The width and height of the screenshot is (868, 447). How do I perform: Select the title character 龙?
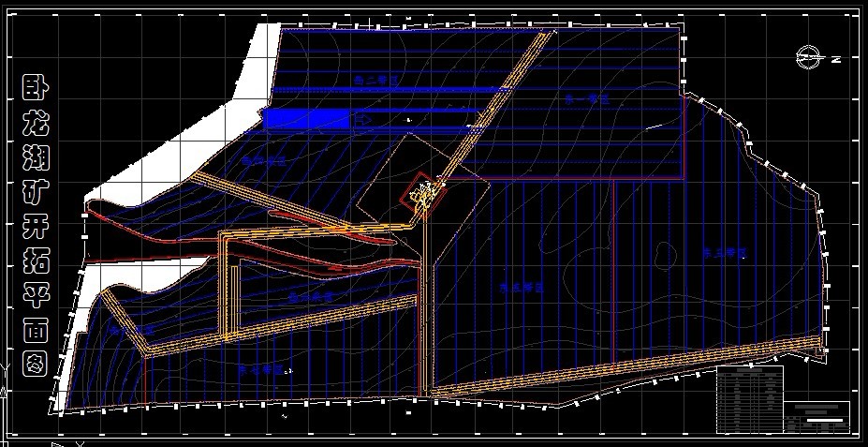coord(36,123)
